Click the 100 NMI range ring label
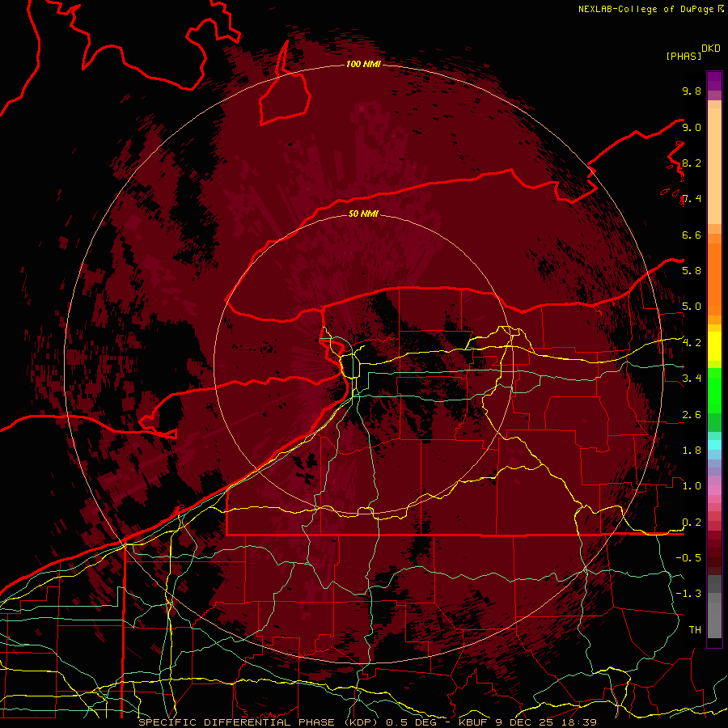728x728 pixels. click(363, 64)
